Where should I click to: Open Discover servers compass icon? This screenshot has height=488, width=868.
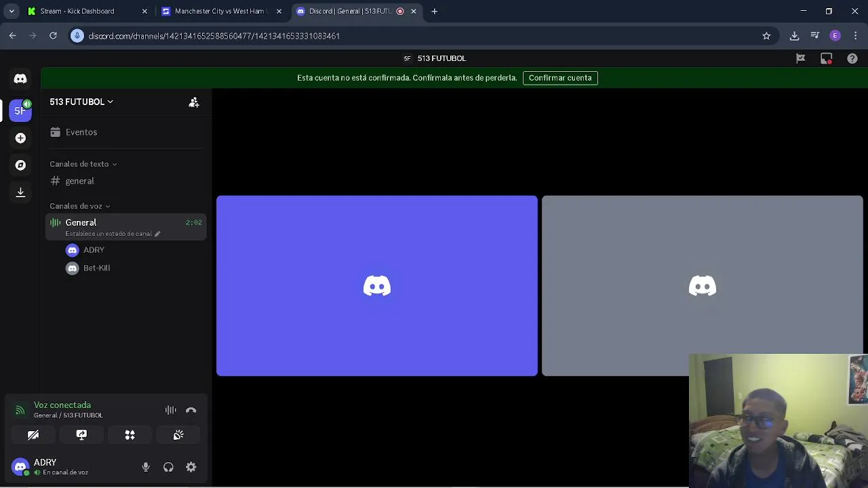tap(20, 165)
